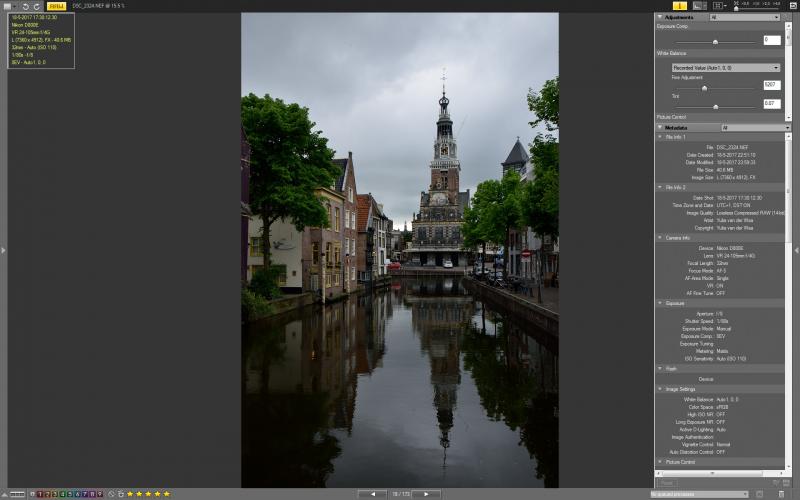
Task: Apply color label 8
Action: [x=92, y=494]
